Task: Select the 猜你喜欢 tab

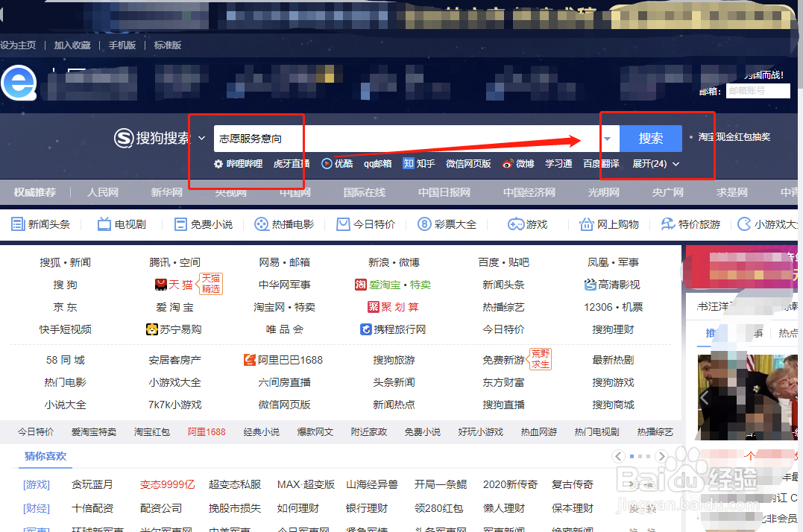Action: pos(45,456)
